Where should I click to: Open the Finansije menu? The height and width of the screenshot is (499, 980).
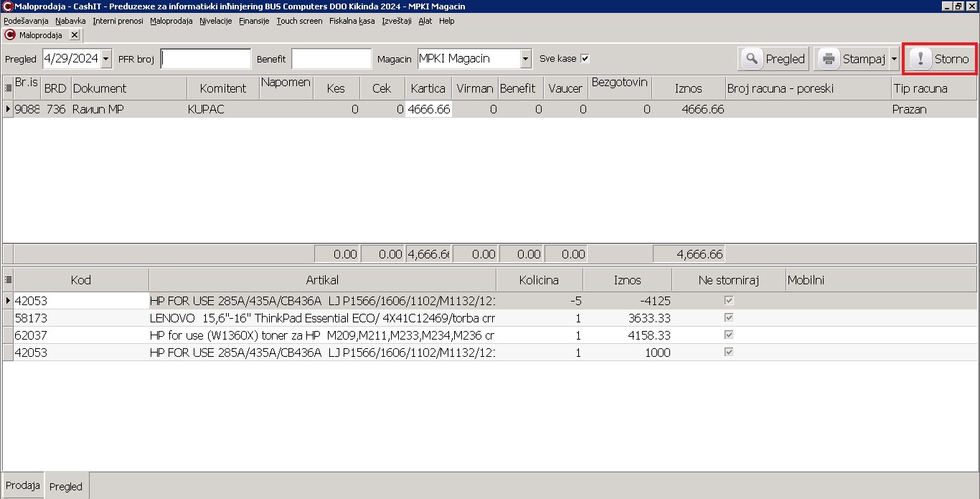click(x=254, y=21)
